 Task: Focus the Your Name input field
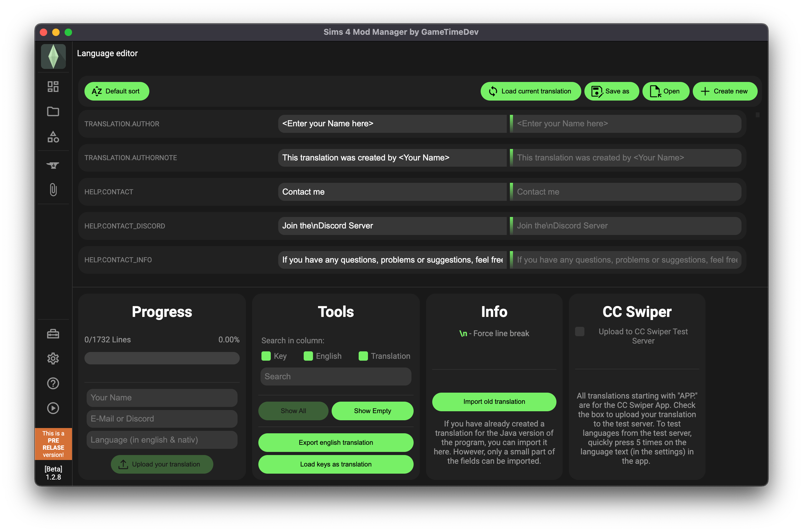click(x=162, y=398)
